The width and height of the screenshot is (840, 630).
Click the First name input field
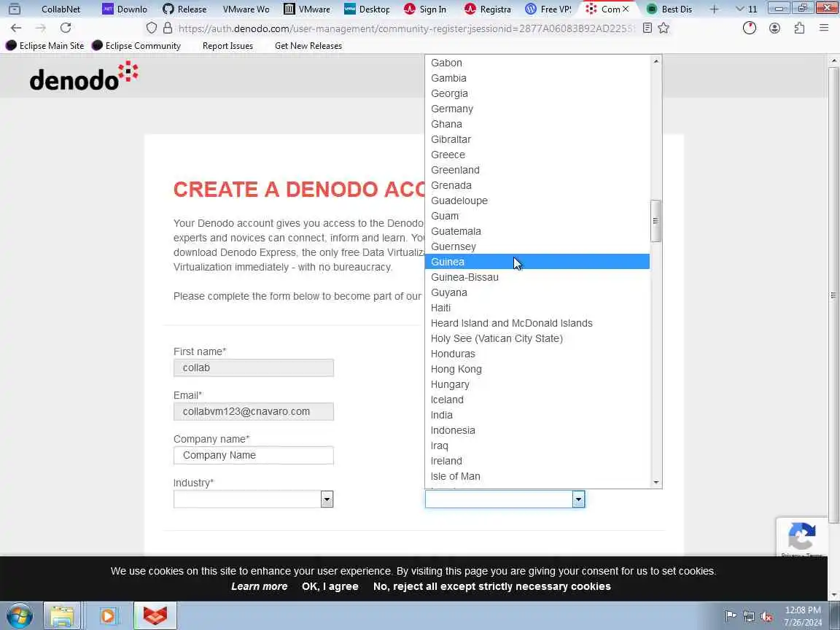(x=254, y=367)
